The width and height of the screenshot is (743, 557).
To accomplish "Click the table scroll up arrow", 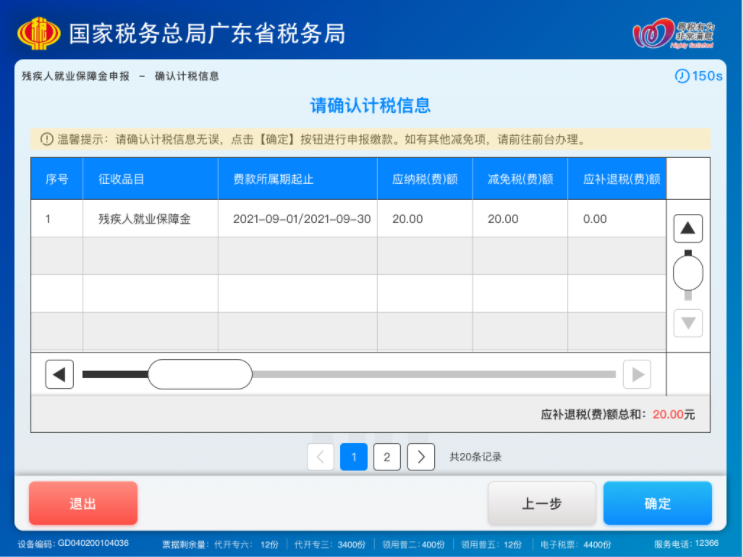I will point(688,228).
